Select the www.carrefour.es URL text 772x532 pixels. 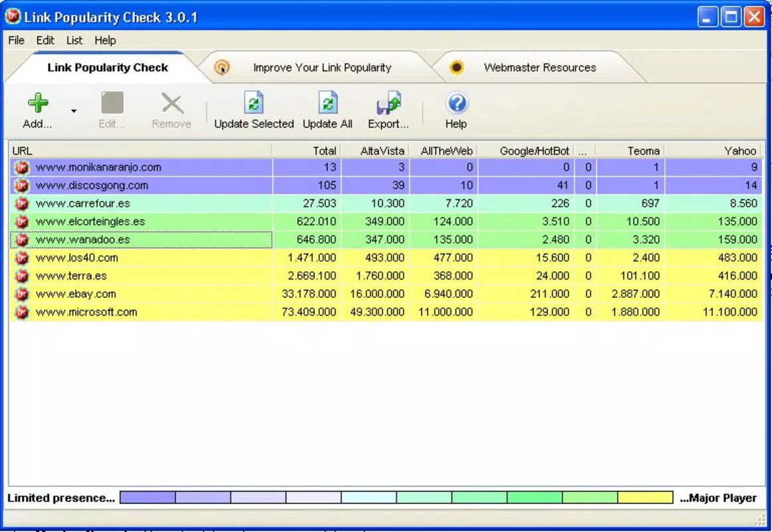click(x=82, y=203)
